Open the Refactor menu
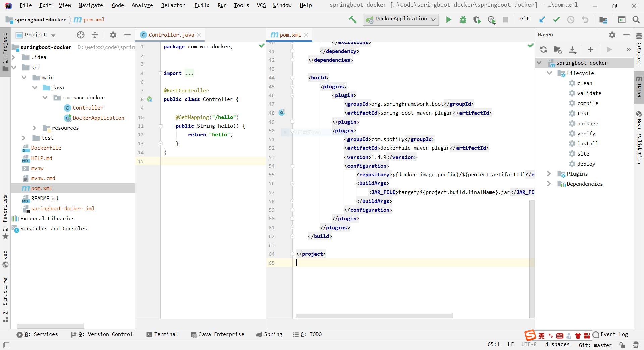Screen dimensions: 644x350 [x=173, y=5]
